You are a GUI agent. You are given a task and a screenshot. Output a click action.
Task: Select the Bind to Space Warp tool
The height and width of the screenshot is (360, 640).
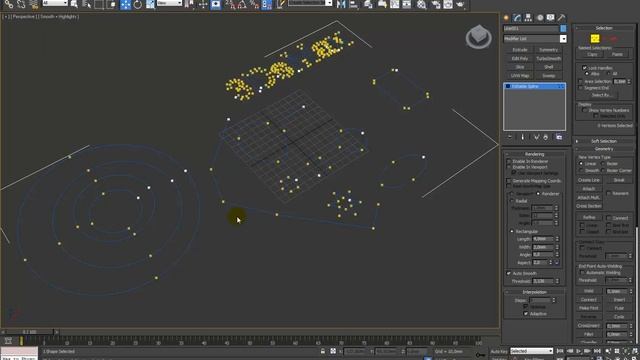click(x=33, y=4)
